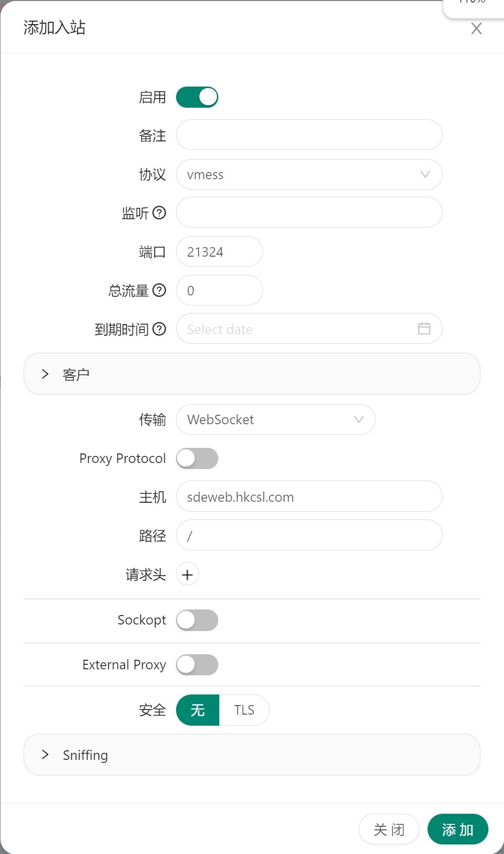This screenshot has width=504, height=854.
Task: Expand the Sniffing section
Action: [x=251, y=755]
